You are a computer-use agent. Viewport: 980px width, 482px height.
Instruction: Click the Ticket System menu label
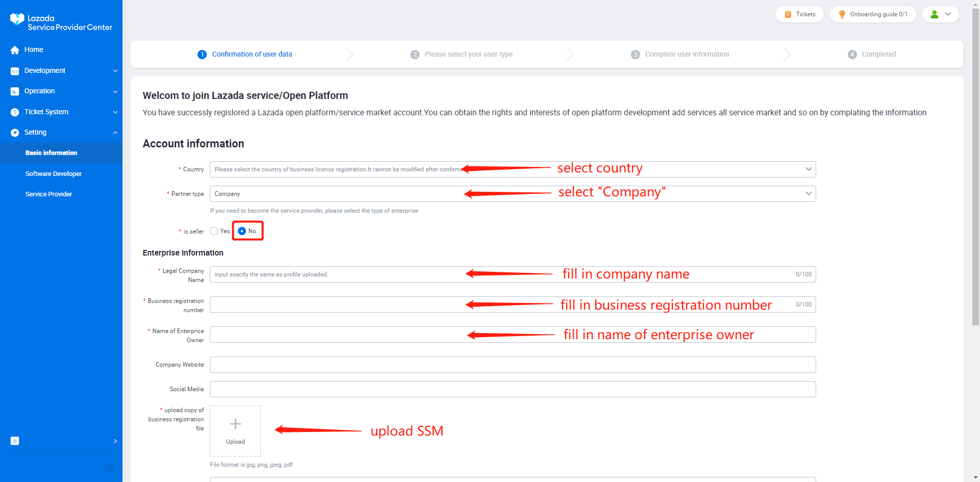[46, 112]
